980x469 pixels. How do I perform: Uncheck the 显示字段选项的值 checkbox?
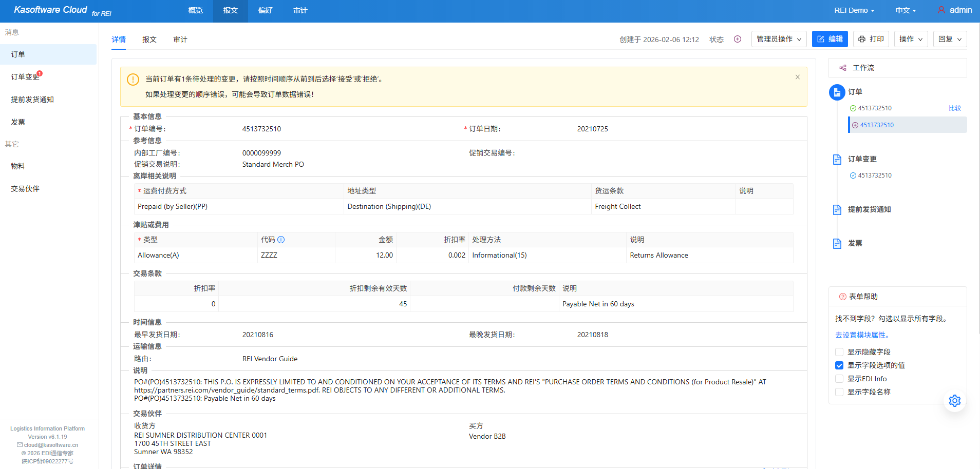pos(839,365)
